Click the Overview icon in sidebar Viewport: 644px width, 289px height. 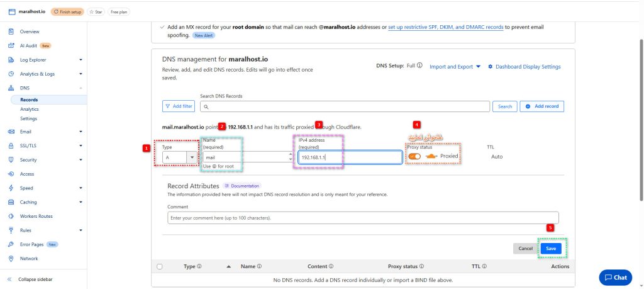pyautogui.click(x=11, y=31)
